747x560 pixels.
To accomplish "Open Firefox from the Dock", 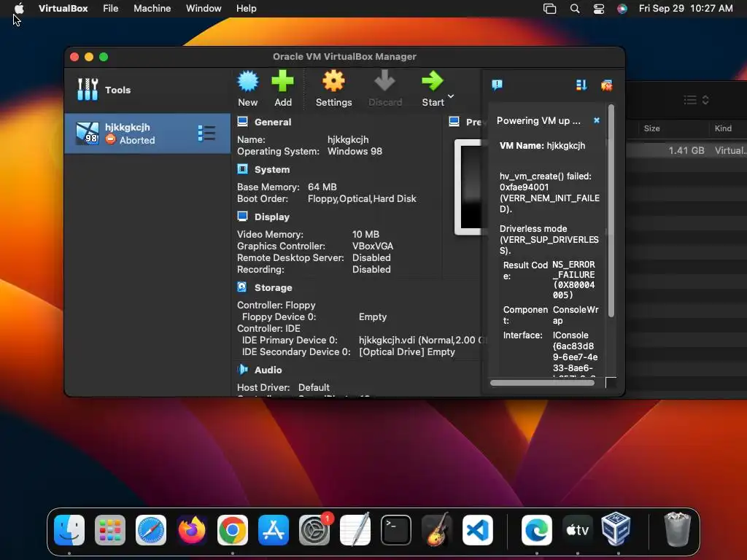I will pyautogui.click(x=192, y=530).
